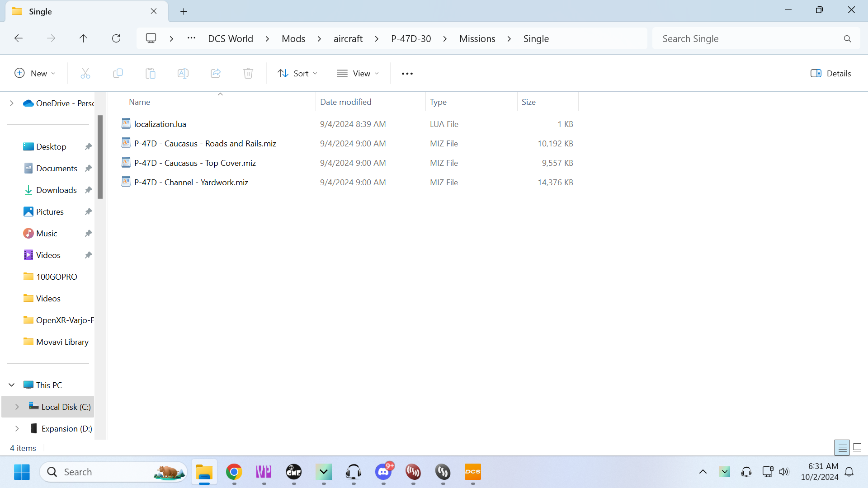Show hidden system tray icons

click(x=703, y=472)
